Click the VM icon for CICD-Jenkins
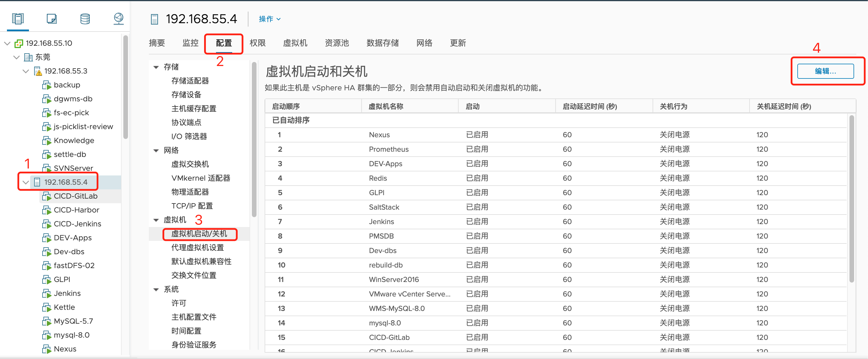868x359 pixels. pyautogui.click(x=47, y=224)
